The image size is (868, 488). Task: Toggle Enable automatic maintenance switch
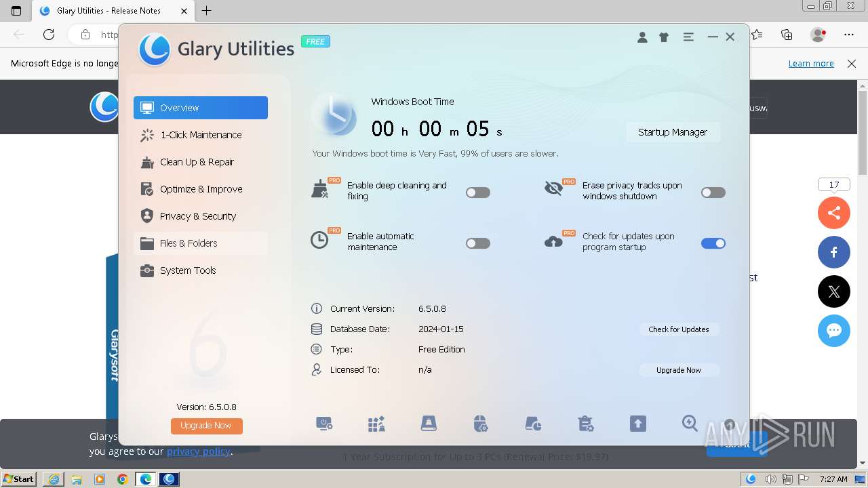(x=478, y=243)
